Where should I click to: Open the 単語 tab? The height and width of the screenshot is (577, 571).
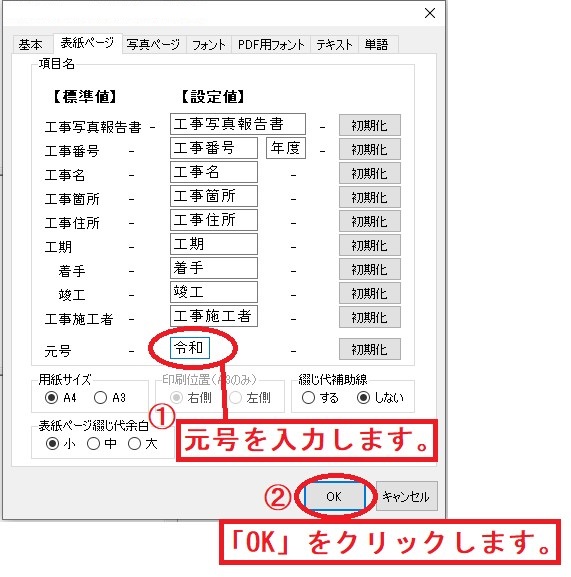click(x=376, y=45)
